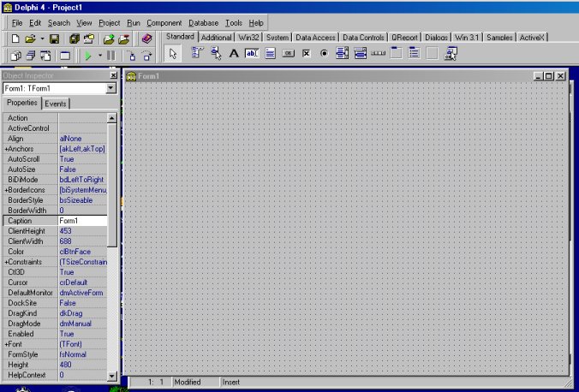Select the BorderStyle value bsSizeable

[x=83, y=200]
